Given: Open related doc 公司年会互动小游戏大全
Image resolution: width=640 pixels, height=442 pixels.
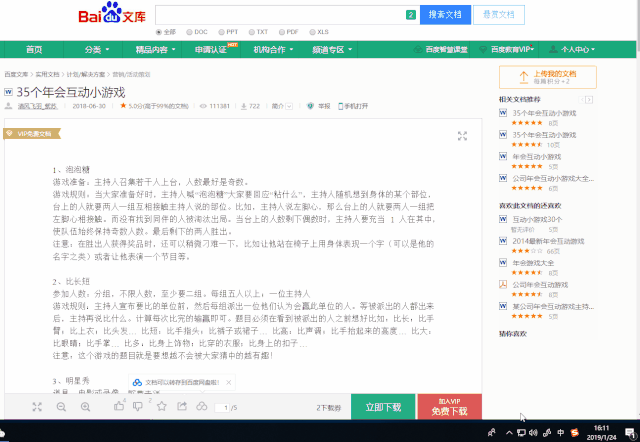Looking at the screenshot, I should click(553, 178).
